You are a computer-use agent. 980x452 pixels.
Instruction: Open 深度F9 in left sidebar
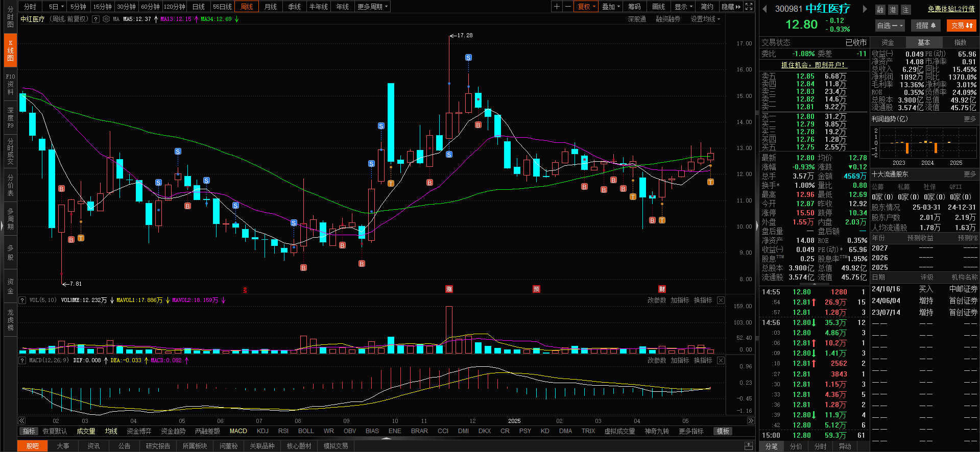(x=10, y=117)
